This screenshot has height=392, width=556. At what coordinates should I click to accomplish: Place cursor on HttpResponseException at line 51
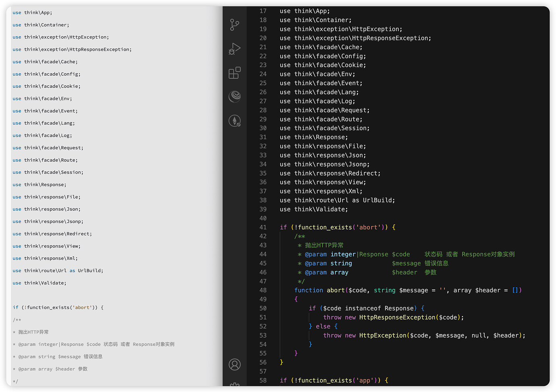click(x=397, y=318)
